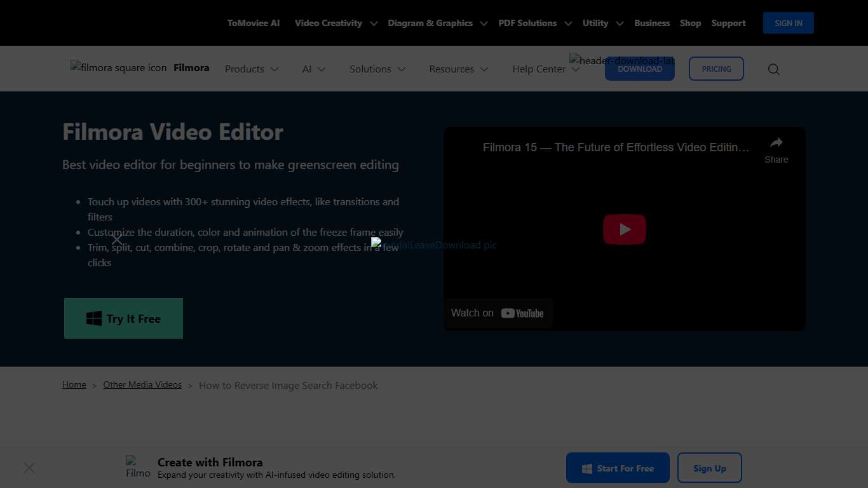Click the Filmora thumbnail in bottom banner
The height and width of the screenshot is (488, 868).
pyautogui.click(x=137, y=467)
